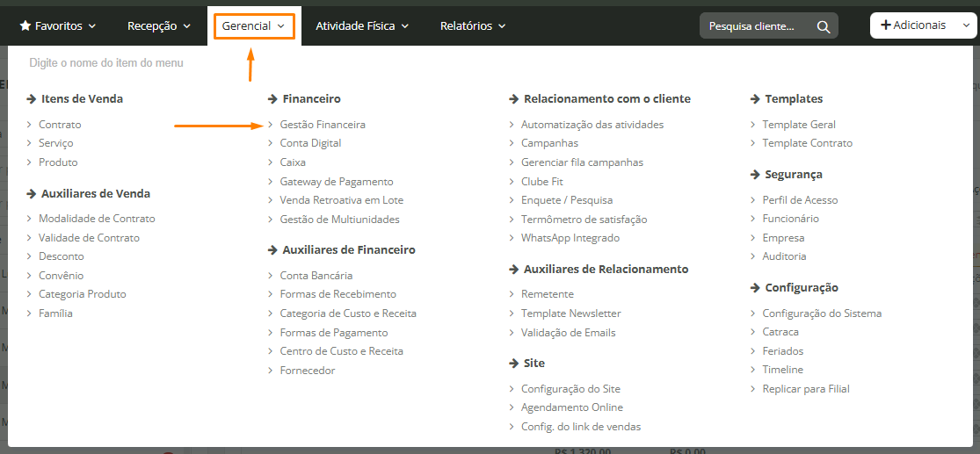Open Gerenciar fila campanhas
The height and width of the screenshot is (454, 980).
[x=583, y=162]
